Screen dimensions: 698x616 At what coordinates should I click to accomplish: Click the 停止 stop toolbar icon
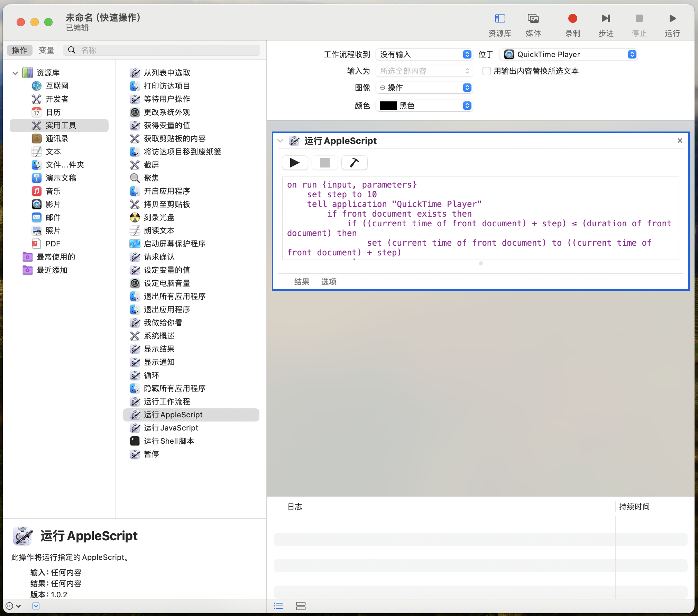[x=639, y=18]
